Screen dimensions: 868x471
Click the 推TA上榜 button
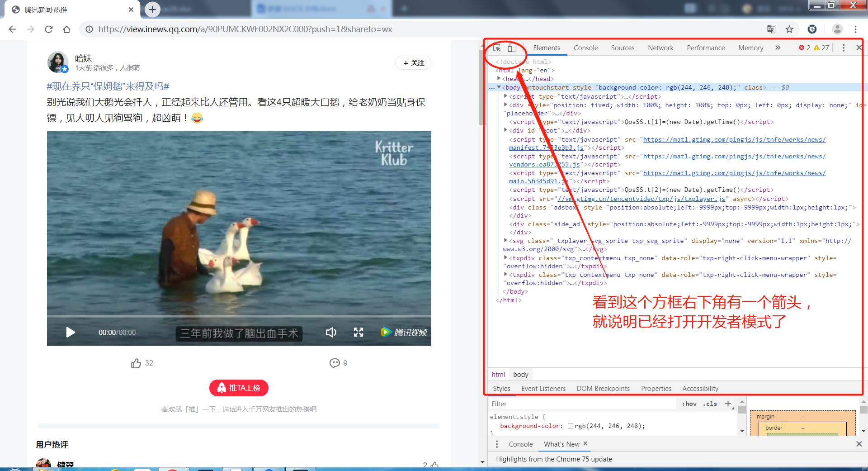239,388
